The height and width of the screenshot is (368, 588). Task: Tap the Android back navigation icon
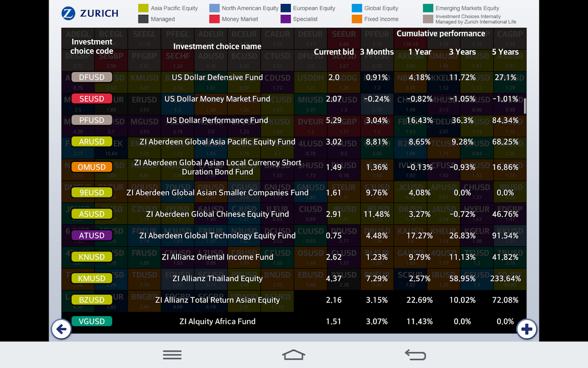pyautogui.click(x=415, y=355)
